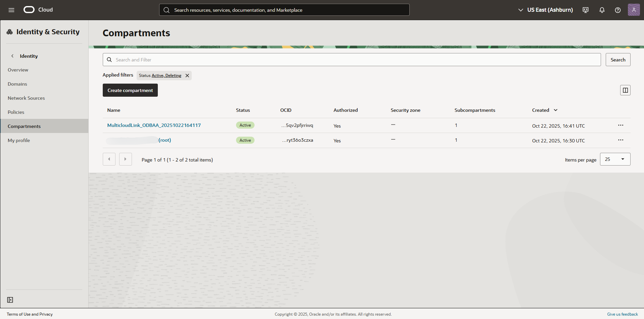Navigate back using the Identity chevron

pyautogui.click(x=12, y=56)
